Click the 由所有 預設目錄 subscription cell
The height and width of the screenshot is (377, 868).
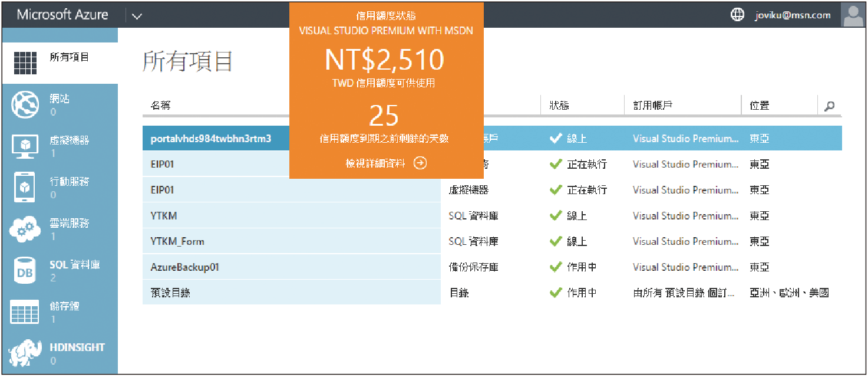pos(684,293)
